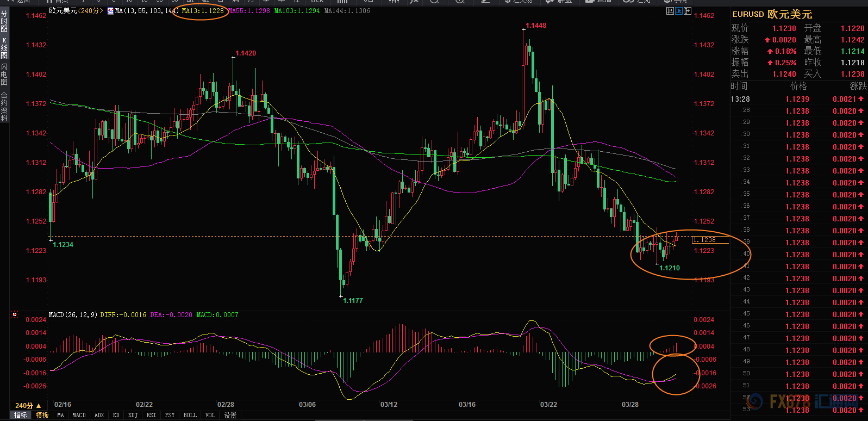
Task: Click the third chart layout icon
Action: coord(688,11)
